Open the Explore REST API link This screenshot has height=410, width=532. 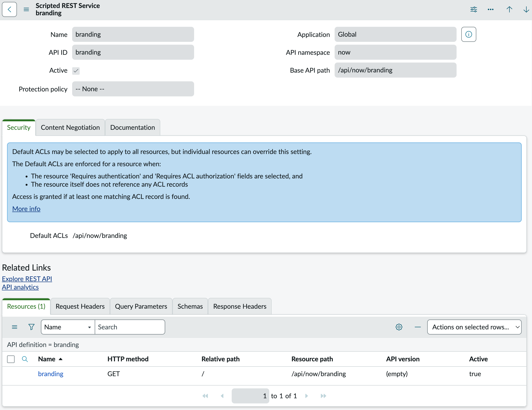pos(27,279)
